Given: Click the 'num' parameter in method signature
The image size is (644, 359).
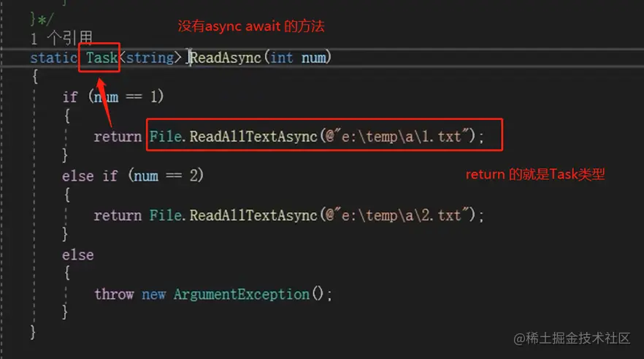Looking at the screenshot, I should coord(314,58).
